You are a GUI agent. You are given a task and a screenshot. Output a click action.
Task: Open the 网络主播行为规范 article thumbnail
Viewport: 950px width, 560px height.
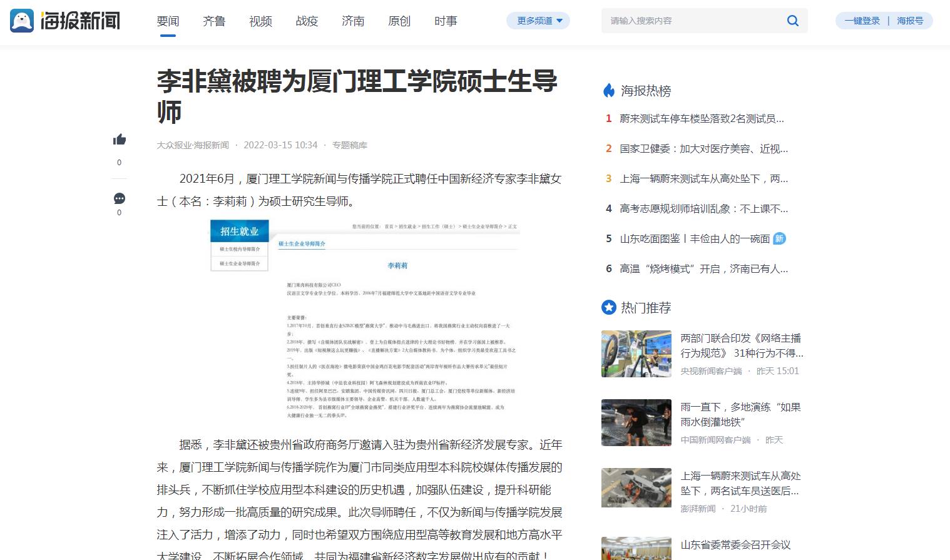click(636, 354)
